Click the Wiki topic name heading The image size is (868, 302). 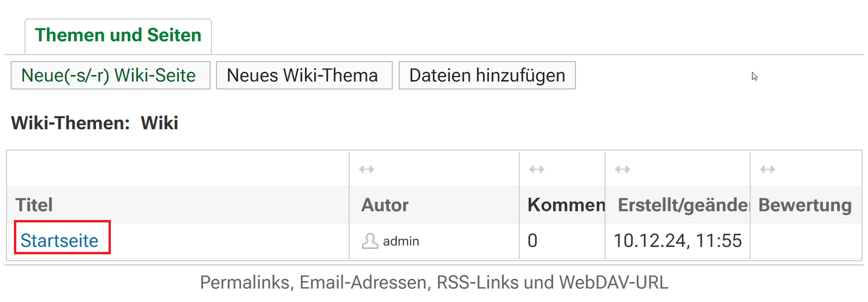[159, 123]
